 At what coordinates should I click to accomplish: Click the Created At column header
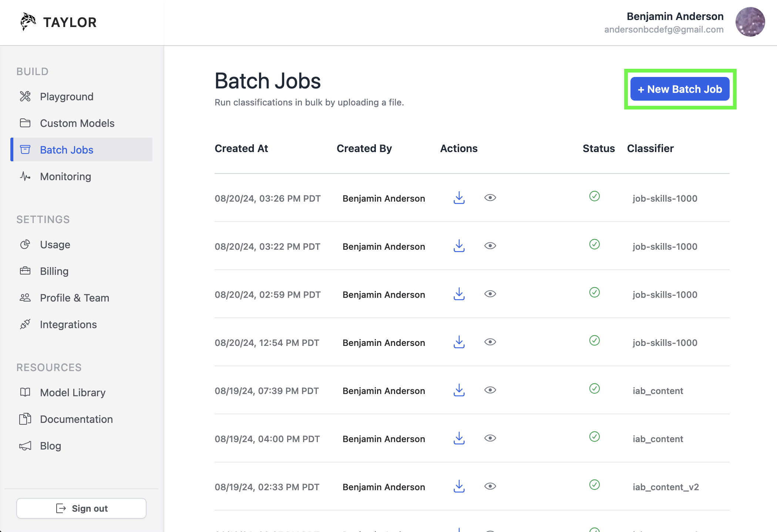241,148
